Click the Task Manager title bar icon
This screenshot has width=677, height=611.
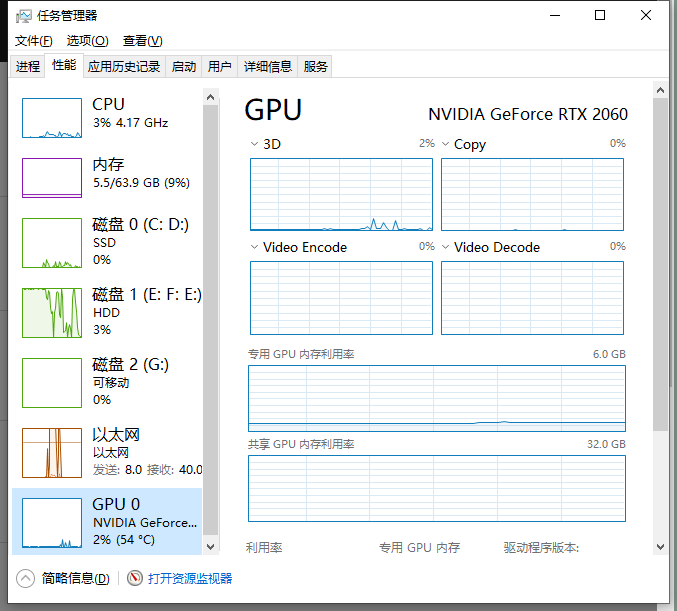24,16
